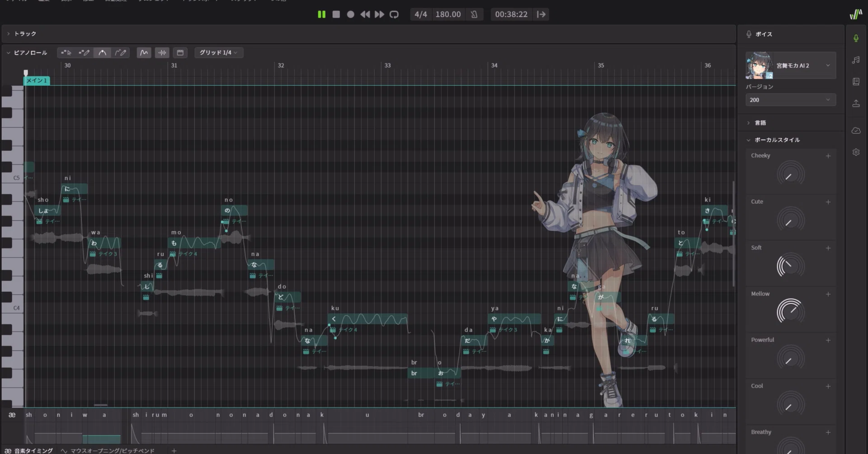Viewport: 868px width, 454px height.
Task: Open the 宮舞モカ AI 2 voice dropdown
Action: tap(805, 66)
